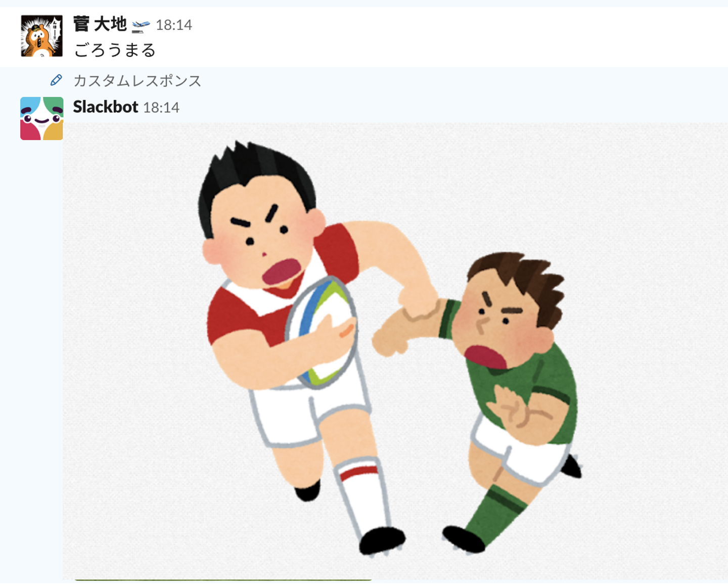Image resolution: width=728 pixels, height=588 pixels.
Task: Open the 18:14 timestamp of 菅 大地's message
Action: [174, 25]
